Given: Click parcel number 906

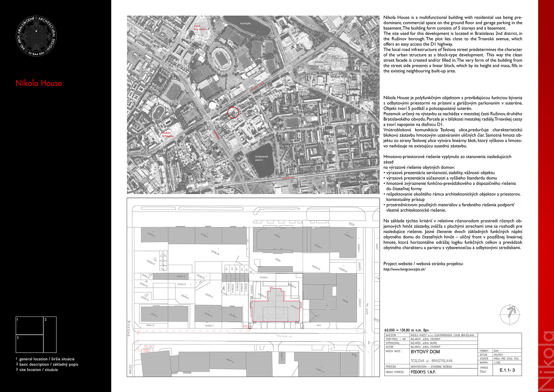Looking at the screenshot, I should pyautogui.click(x=354, y=355).
